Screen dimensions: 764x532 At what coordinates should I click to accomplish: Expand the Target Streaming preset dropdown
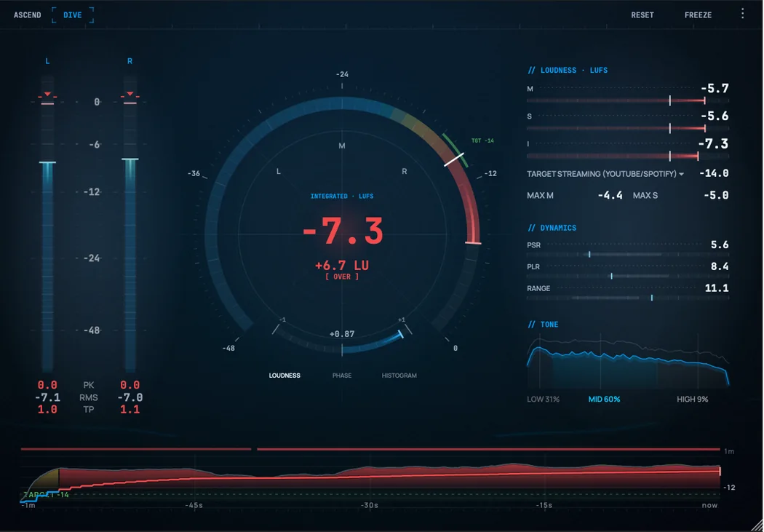(605, 174)
